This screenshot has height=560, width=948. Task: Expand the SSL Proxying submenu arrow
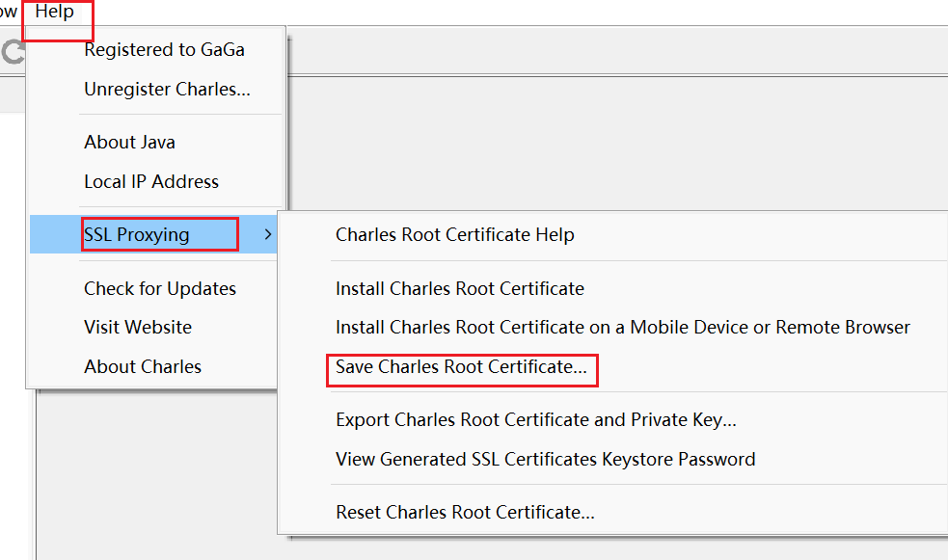pos(268,234)
